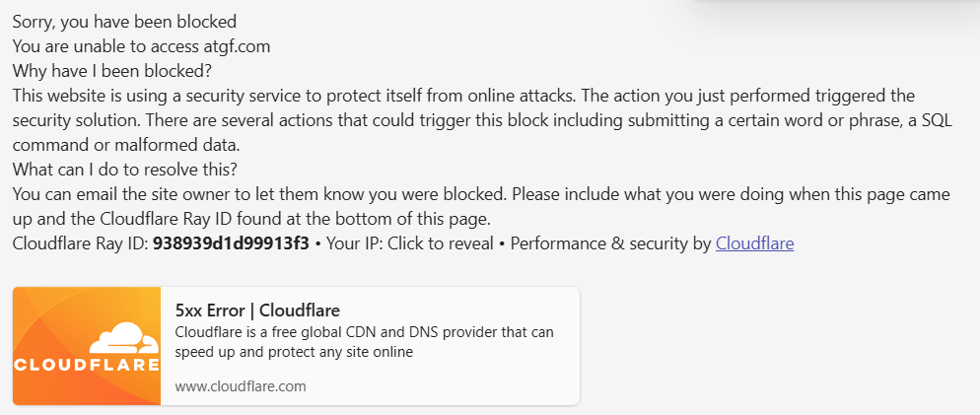The image size is (980, 415).
Task: Open the blue Cloudflare hyperlink
Action: tap(754, 242)
